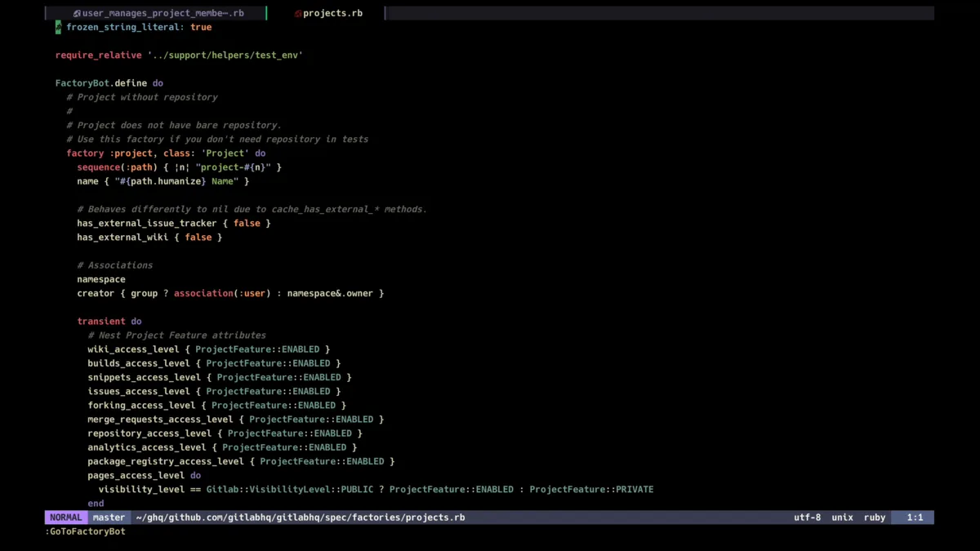The width and height of the screenshot is (980, 551).
Task: Click the ruby filetype indicator
Action: [875, 518]
